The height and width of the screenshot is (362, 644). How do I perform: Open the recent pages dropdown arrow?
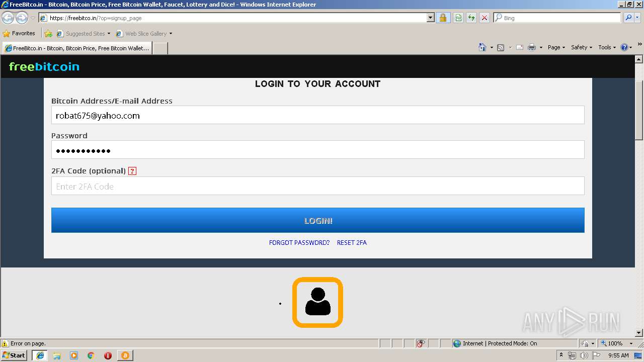(33, 18)
